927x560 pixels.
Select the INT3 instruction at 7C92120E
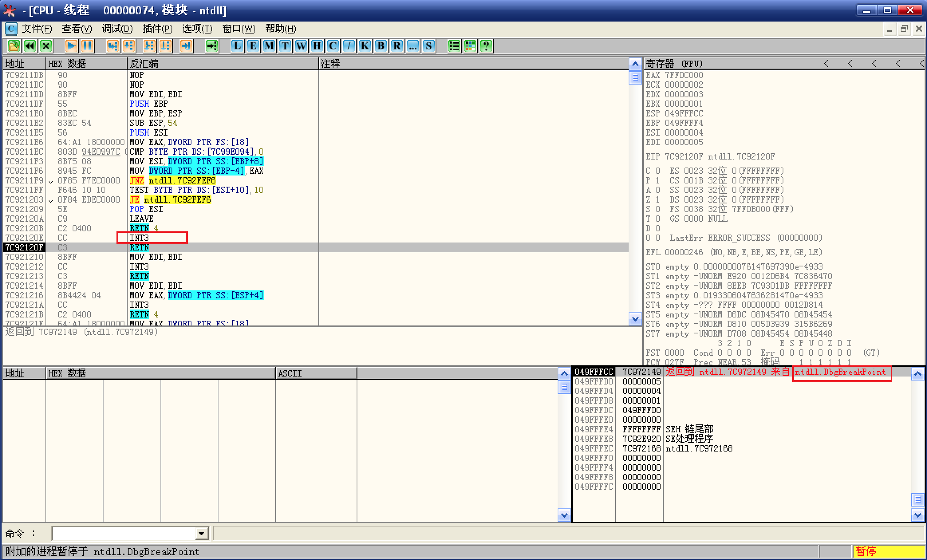[x=139, y=238]
